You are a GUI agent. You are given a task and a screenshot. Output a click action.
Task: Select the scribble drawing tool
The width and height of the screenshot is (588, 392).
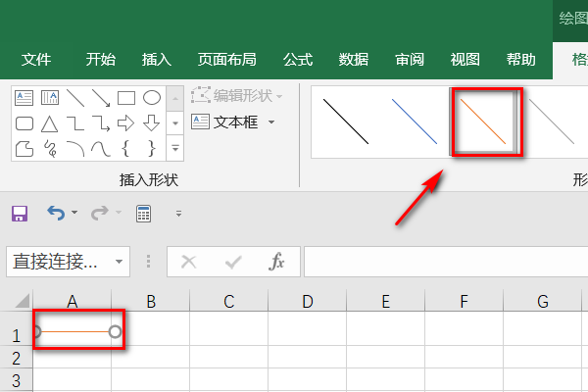click(x=50, y=149)
